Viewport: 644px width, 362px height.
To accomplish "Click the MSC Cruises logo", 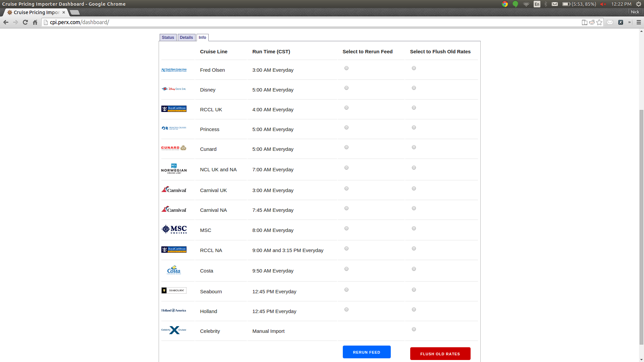I will (x=174, y=230).
